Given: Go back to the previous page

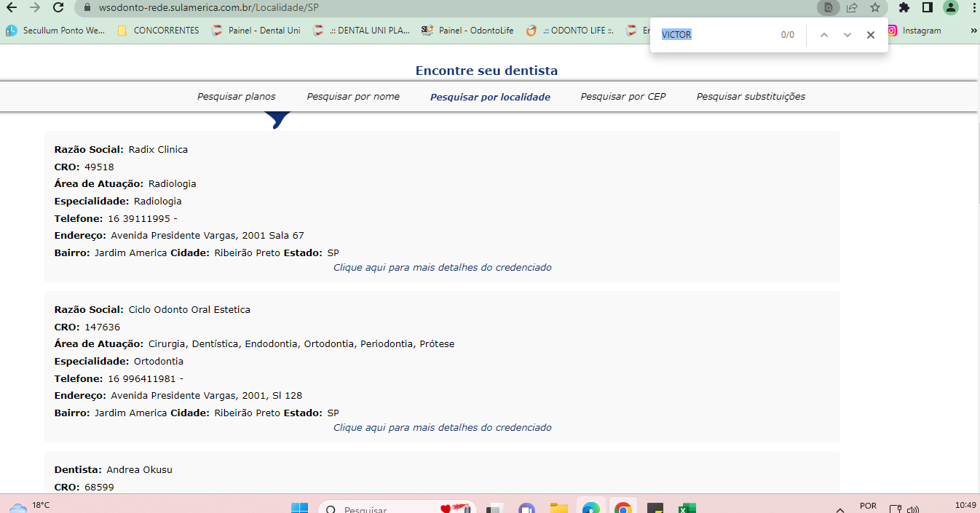Looking at the screenshot, I should pyautogui.click(x=12, y=7).
